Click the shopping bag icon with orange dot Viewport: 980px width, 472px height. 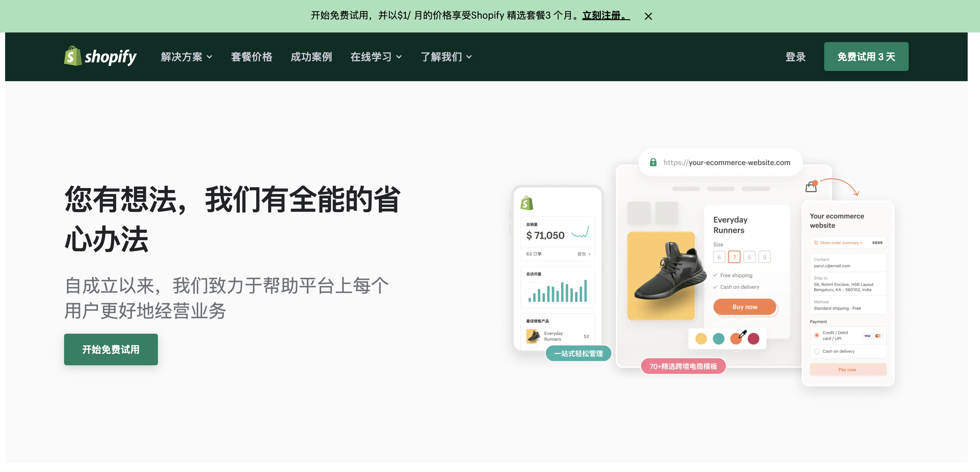(x=811, y=187)
